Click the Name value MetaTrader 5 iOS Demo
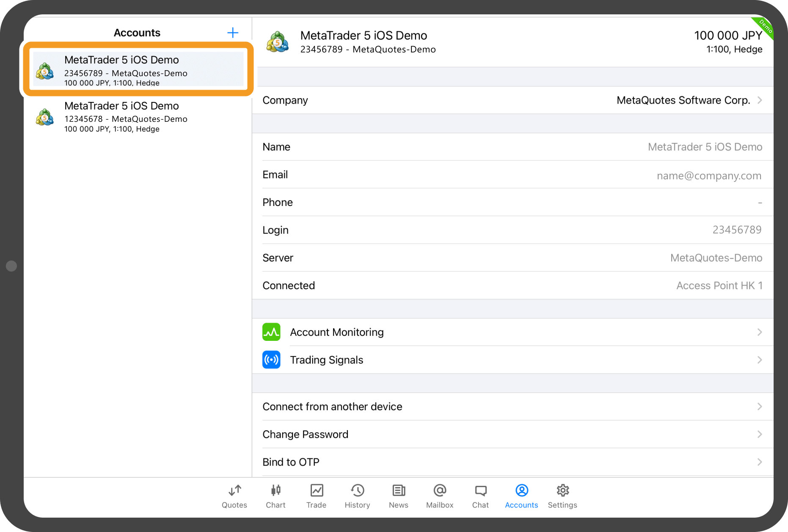Image resolution: width=788 pixels, height=532 pixels. (705, 147)
